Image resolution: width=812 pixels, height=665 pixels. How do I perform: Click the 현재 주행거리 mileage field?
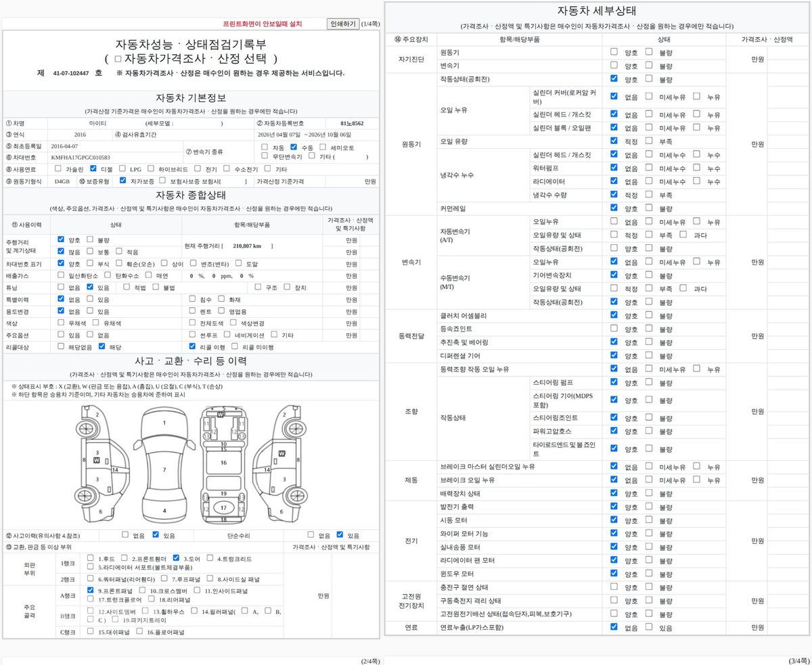pyautogui.click(x=252, y=246)
